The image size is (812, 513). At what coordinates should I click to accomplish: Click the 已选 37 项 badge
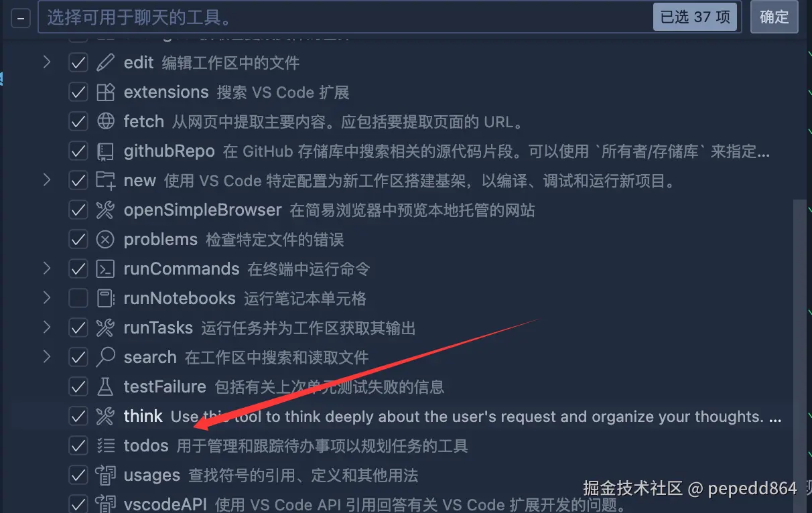point(695,17)
